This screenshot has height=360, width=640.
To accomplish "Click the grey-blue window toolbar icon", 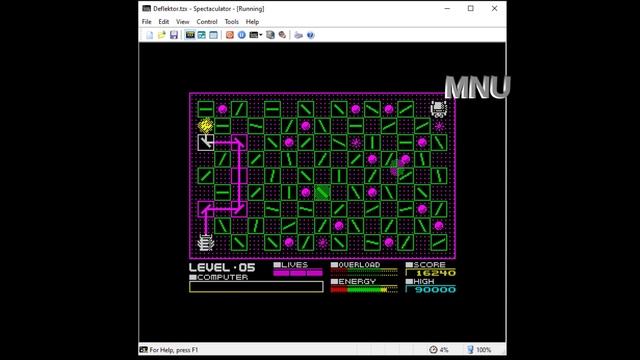I will coord(213,35).
